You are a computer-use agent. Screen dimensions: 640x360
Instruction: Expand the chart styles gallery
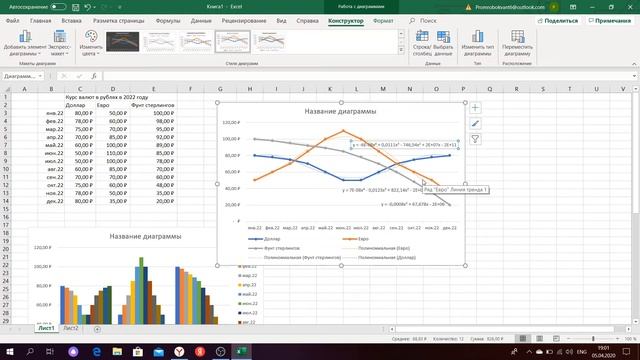coord(401,50)
